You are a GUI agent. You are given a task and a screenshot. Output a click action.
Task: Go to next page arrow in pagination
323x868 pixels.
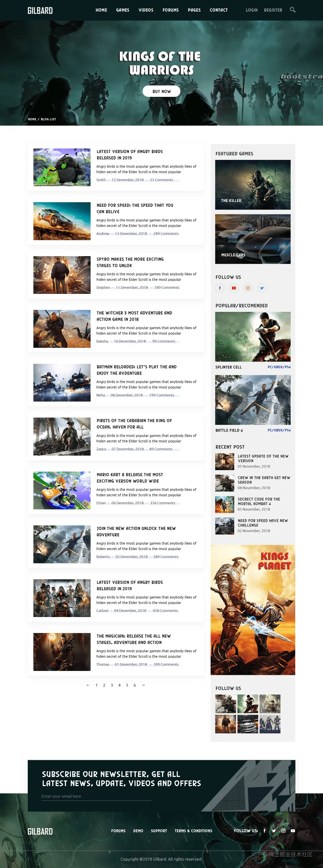143,685
